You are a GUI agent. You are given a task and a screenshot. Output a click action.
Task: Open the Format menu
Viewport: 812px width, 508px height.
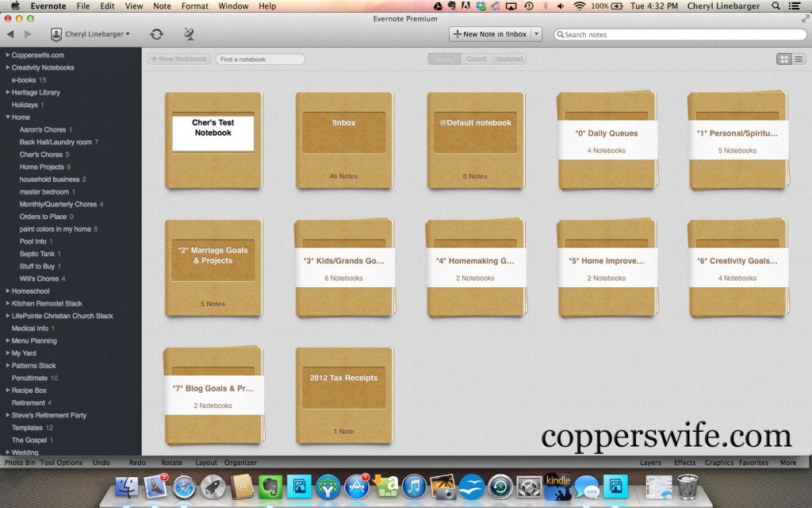click(195, 6)
